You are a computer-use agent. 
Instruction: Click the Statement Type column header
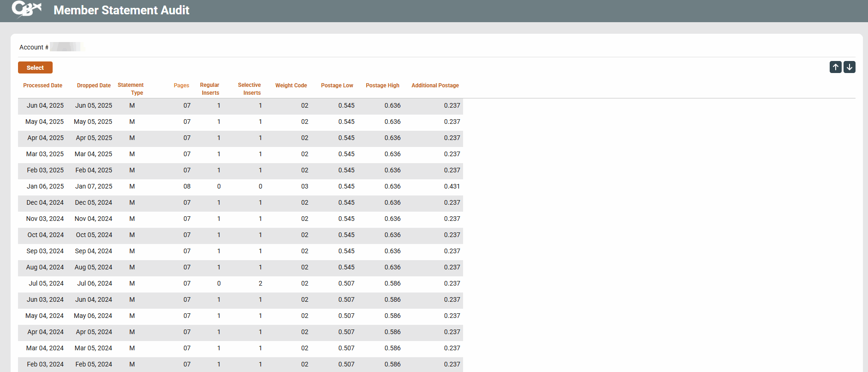[x=131, y=89]
